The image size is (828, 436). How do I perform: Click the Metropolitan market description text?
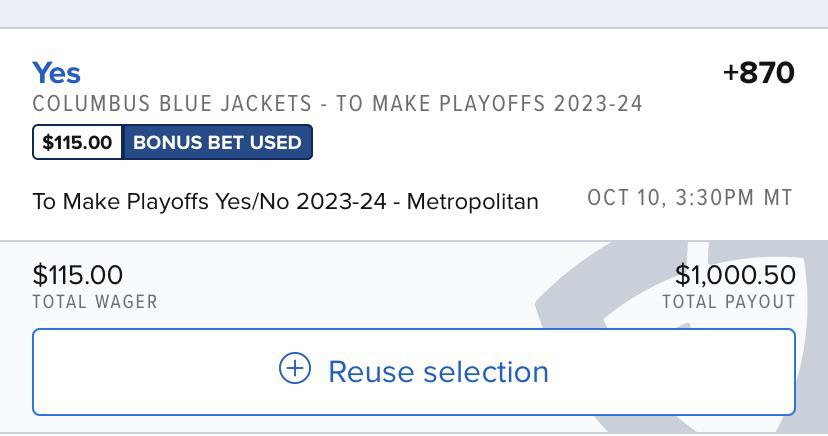click(x=472, y=201)
